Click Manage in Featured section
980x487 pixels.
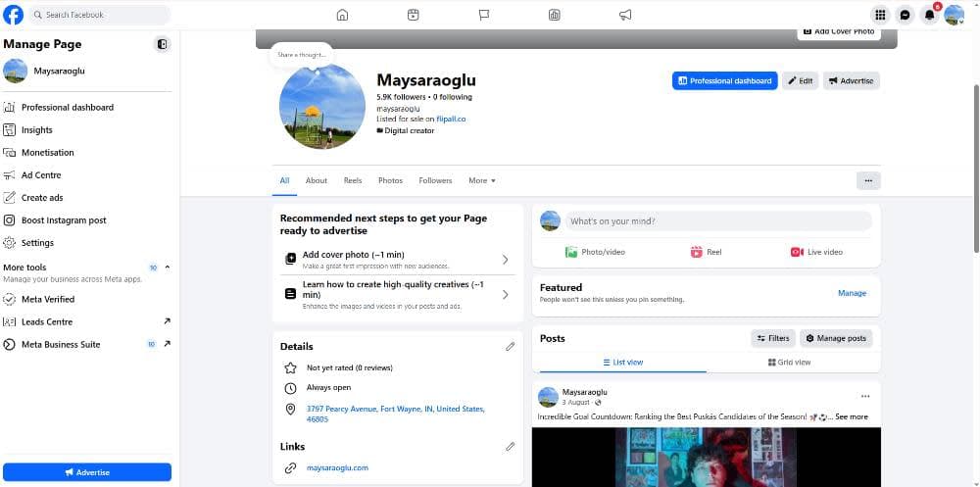point(852,293)
